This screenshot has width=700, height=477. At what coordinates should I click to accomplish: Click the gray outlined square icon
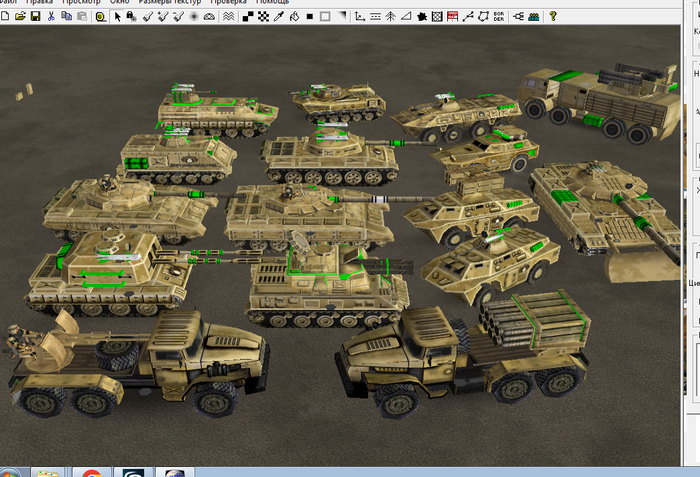click(325, 17)
